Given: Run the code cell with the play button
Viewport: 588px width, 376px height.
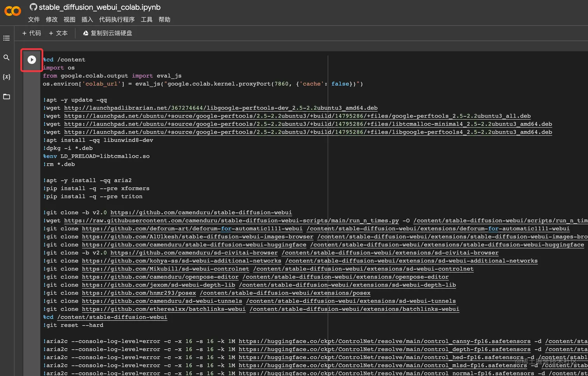Looking at the screenshot, I should [x=32, y=59].
